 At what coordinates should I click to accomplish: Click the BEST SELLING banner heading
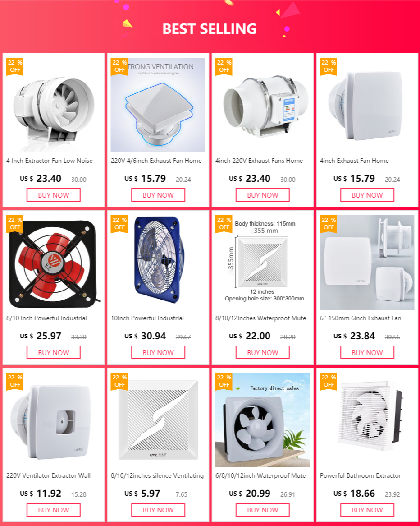[x=210, y=29]
